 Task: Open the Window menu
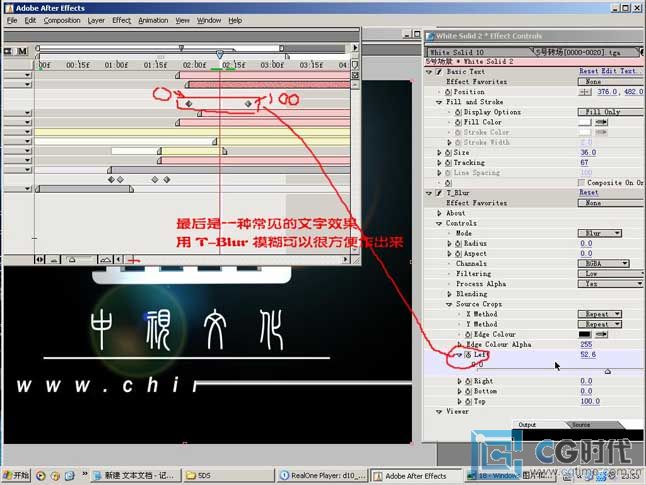click(x=208, y=20)
